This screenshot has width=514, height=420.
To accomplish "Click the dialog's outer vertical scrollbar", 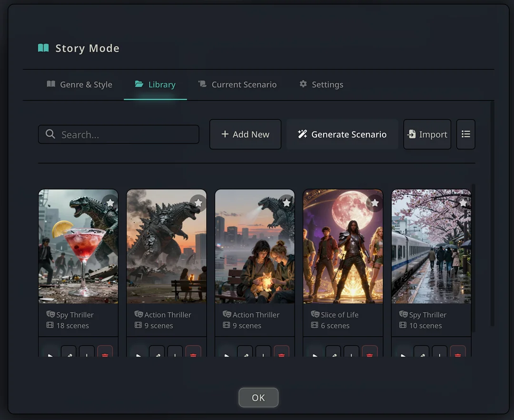I will pyautogui.click(x=492, y=214).
